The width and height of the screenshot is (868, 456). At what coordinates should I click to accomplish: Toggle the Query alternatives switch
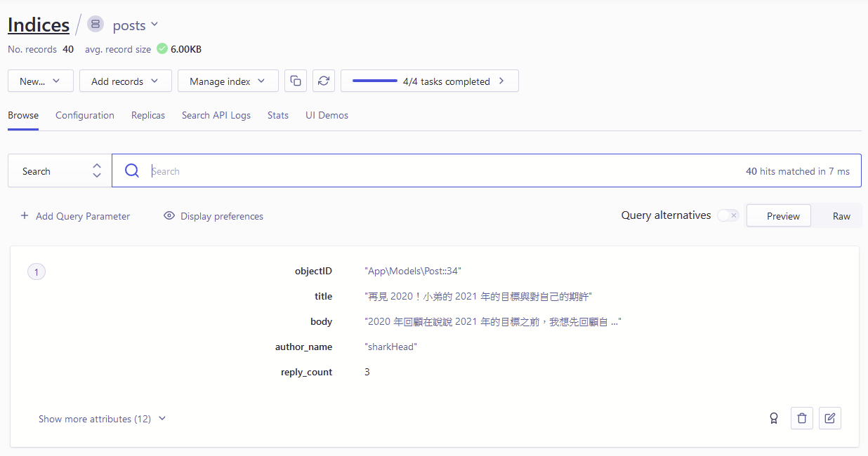tap(728, 215)
